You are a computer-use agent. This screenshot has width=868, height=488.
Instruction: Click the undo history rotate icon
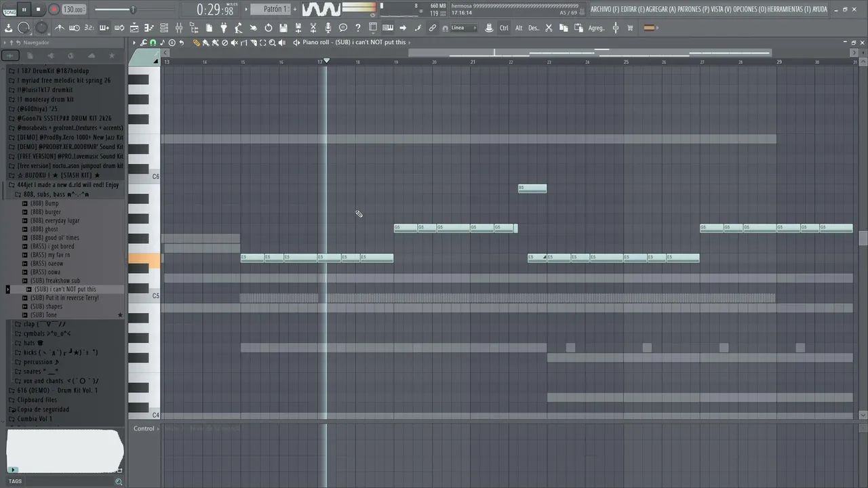tap(268, 28)
